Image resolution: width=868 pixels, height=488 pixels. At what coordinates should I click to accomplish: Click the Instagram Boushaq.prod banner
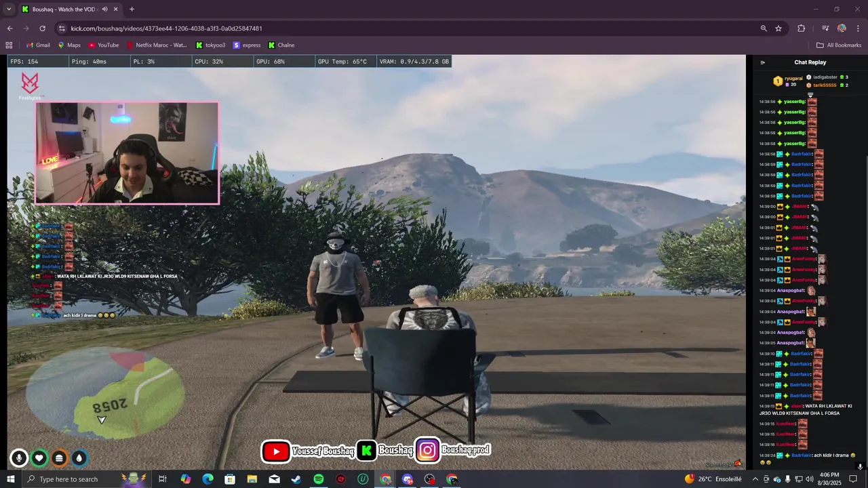tap(452, 450)
